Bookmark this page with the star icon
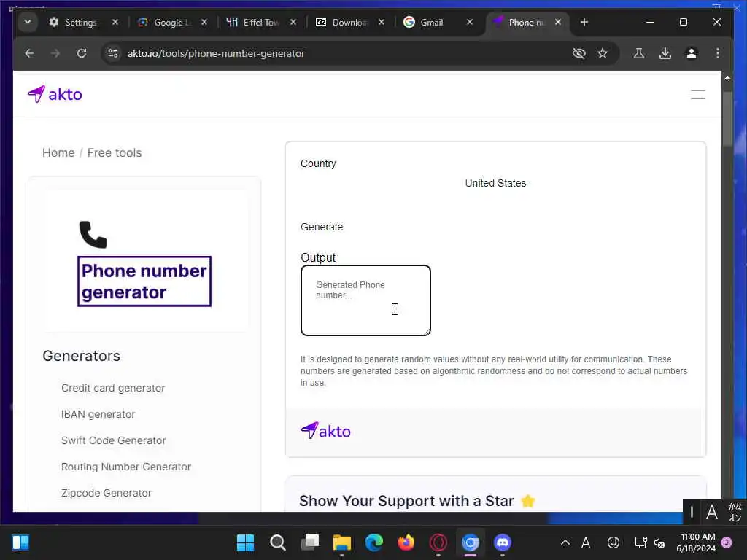Screen dimensions: 747x560 (603, 53)
